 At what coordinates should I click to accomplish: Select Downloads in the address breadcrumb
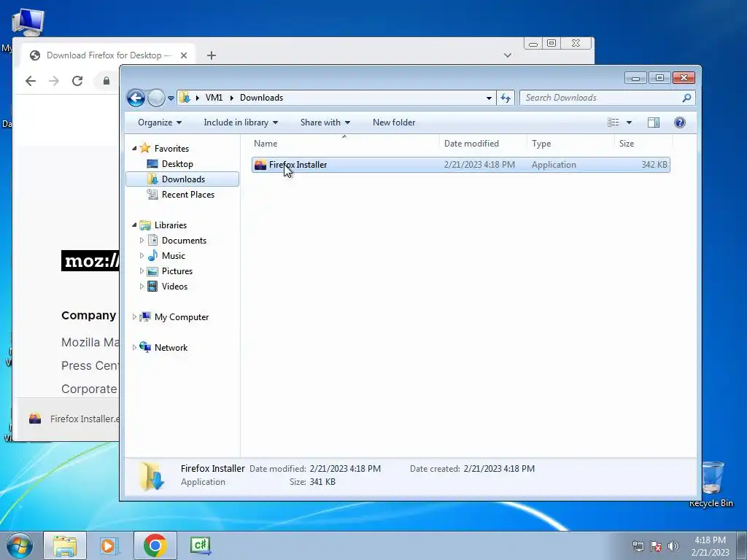point(262,98)
